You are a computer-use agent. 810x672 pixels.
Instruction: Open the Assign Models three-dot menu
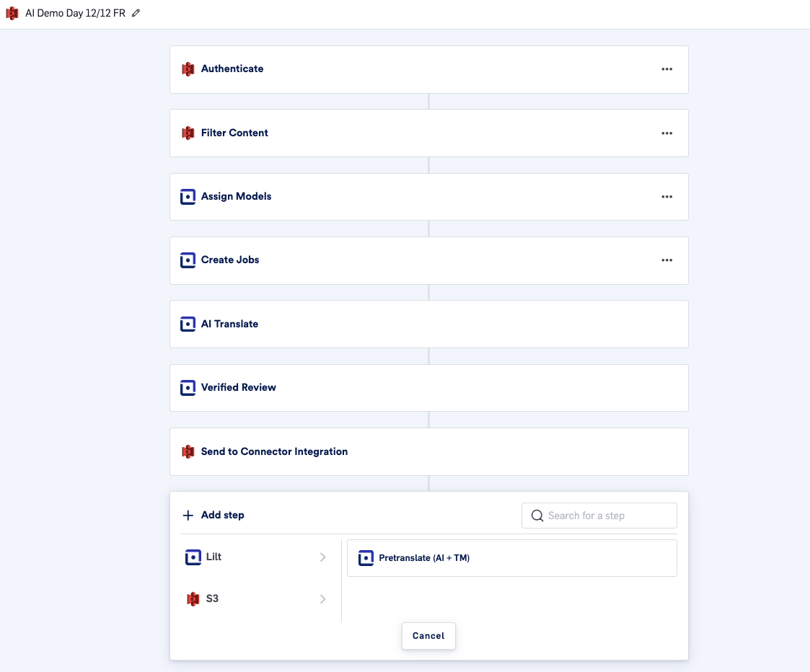tap(667, 197)
